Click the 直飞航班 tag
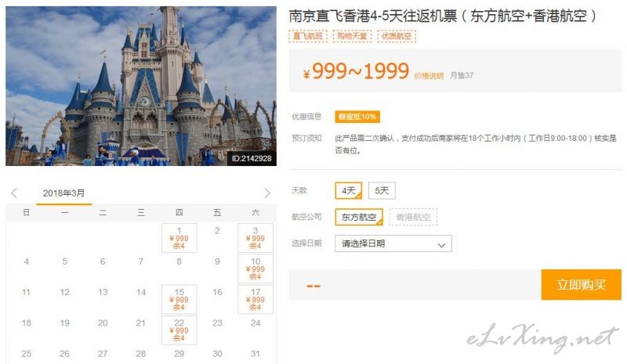 tap(308, 36)
